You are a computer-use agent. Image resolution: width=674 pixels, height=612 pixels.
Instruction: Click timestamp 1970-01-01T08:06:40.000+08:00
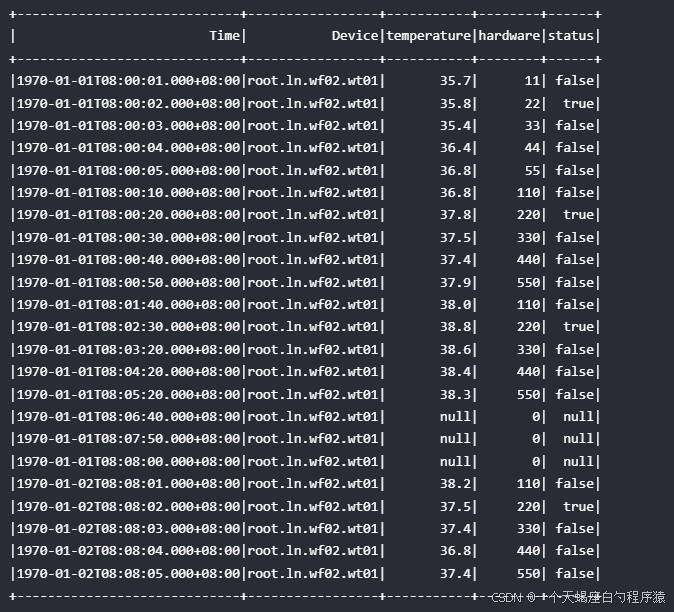pyautogui.click(x=128, y=417)
